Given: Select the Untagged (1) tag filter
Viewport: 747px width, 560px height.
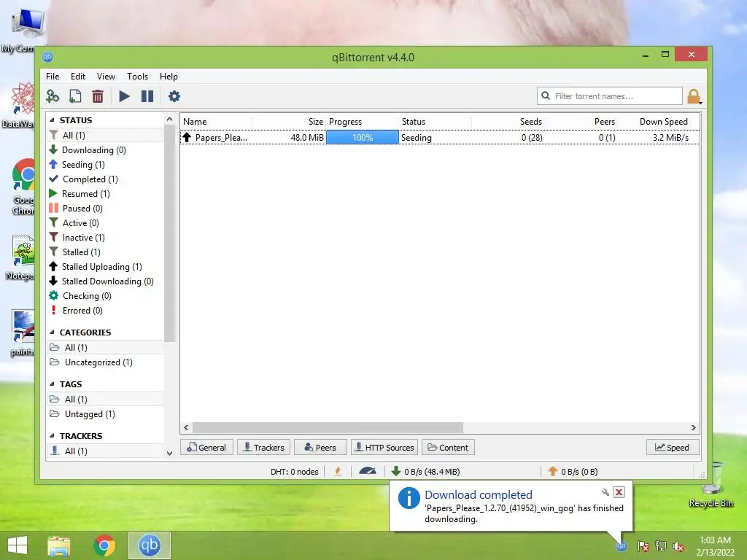Looking at the screenshot, I should [x=105, y=414].
